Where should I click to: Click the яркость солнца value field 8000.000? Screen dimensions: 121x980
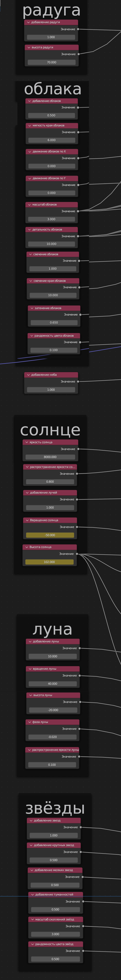click(50, 457)
